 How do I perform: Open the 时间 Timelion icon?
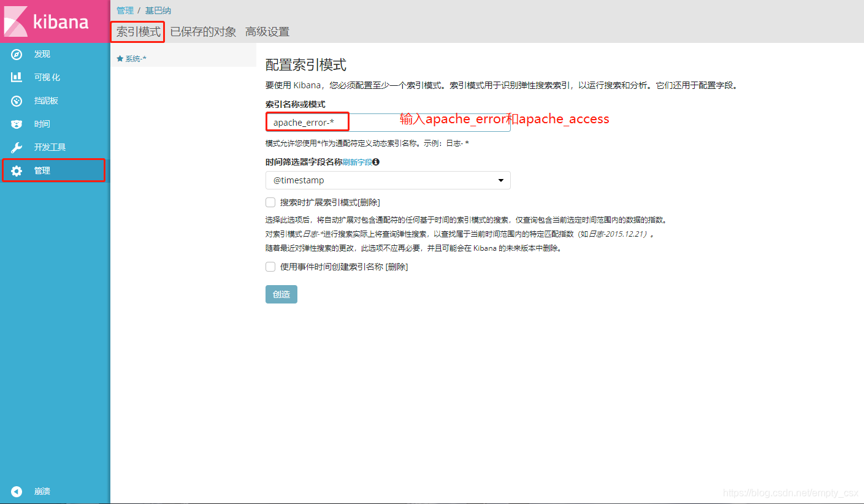coord(17,124)
